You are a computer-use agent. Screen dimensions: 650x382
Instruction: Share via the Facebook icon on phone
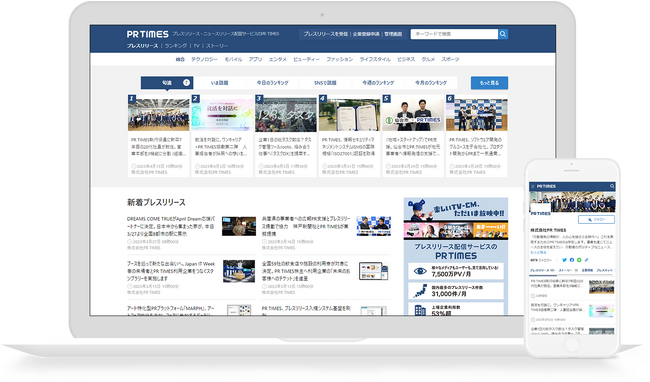[x=572, y=260]
